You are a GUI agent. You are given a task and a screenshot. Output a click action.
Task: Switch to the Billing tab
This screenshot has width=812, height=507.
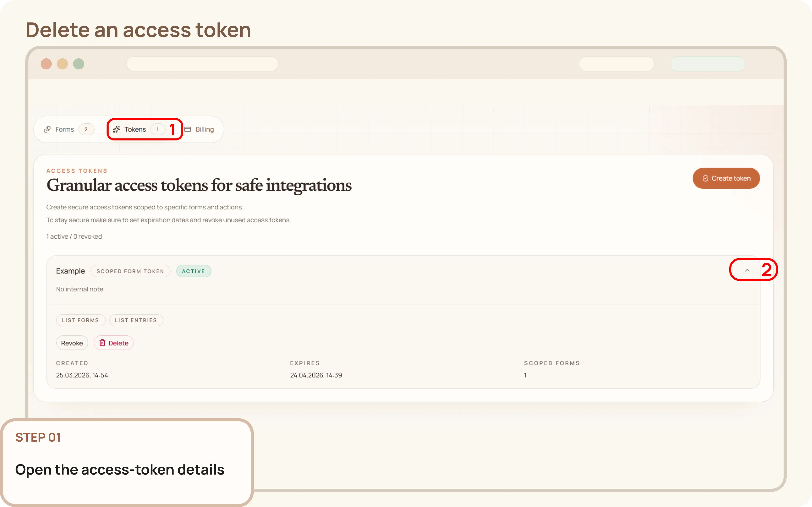tap(204, 129)
